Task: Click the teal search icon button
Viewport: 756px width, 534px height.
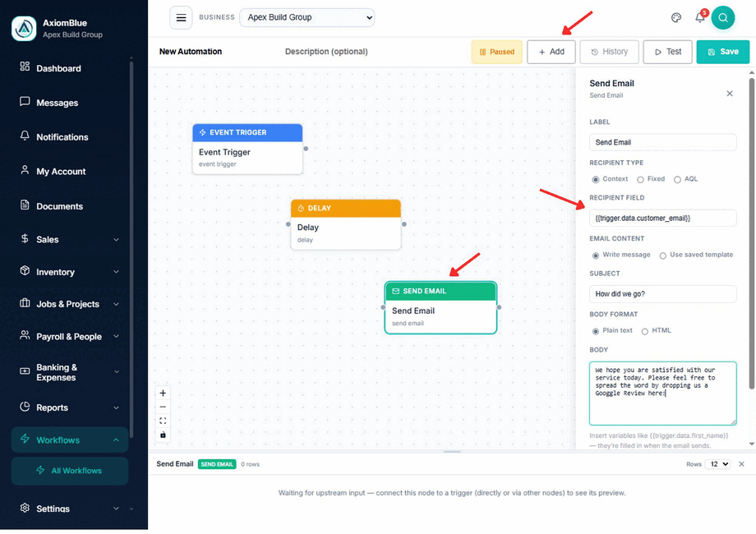Action: (723, 18)
